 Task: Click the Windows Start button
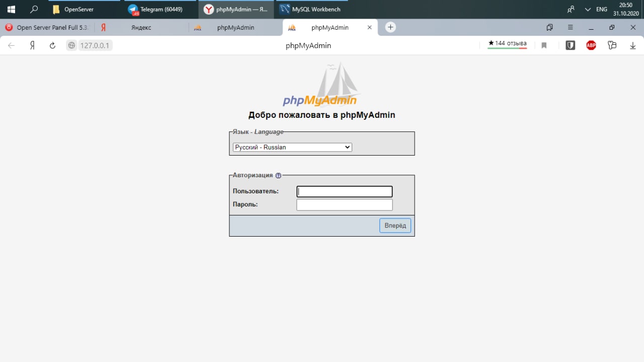pyautogui.click(x=11, y=9)
